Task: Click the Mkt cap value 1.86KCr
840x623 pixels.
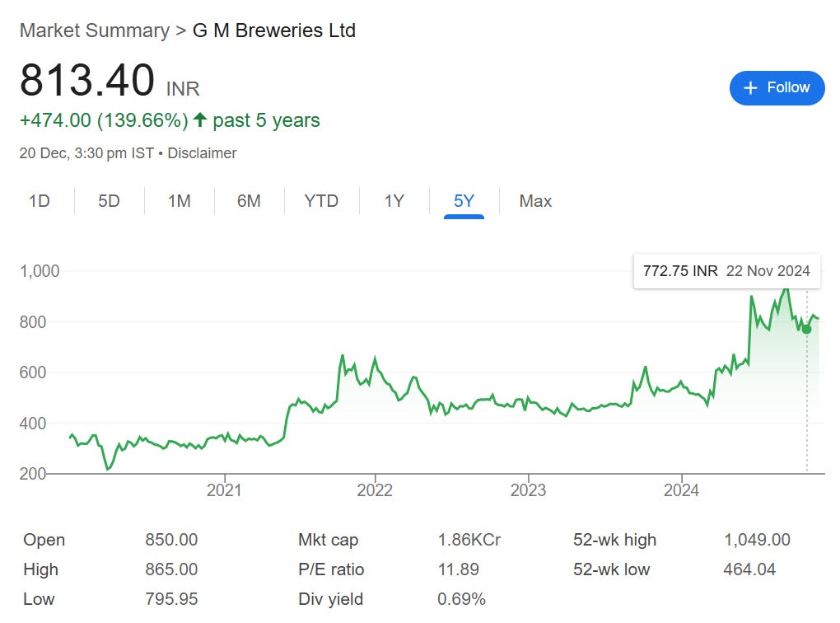Action: tap(469, 540)
